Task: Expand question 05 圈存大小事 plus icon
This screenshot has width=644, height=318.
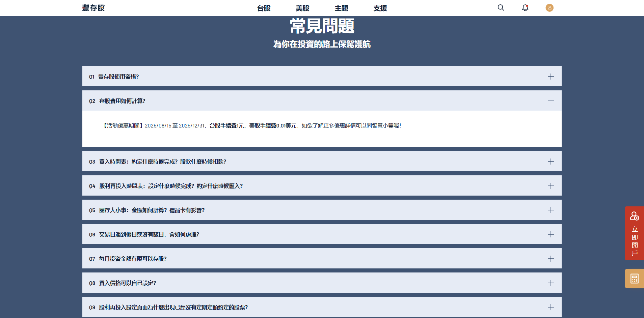Action: (x=551, y=210)
